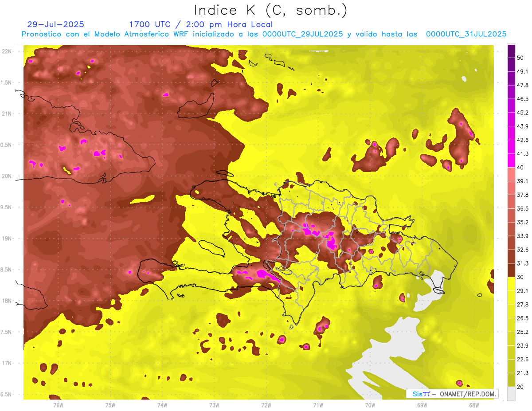Click the color bar value "42.6"

click(523, 140)
